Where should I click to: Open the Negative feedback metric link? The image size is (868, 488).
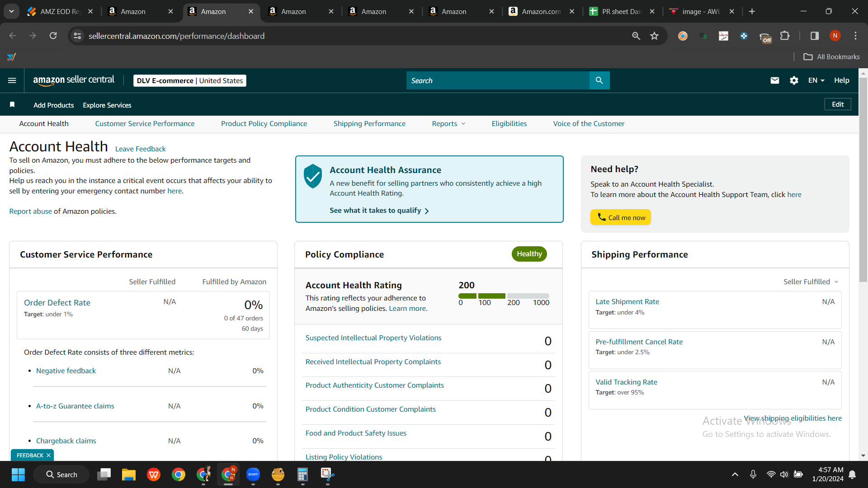(x=66, y=371)
